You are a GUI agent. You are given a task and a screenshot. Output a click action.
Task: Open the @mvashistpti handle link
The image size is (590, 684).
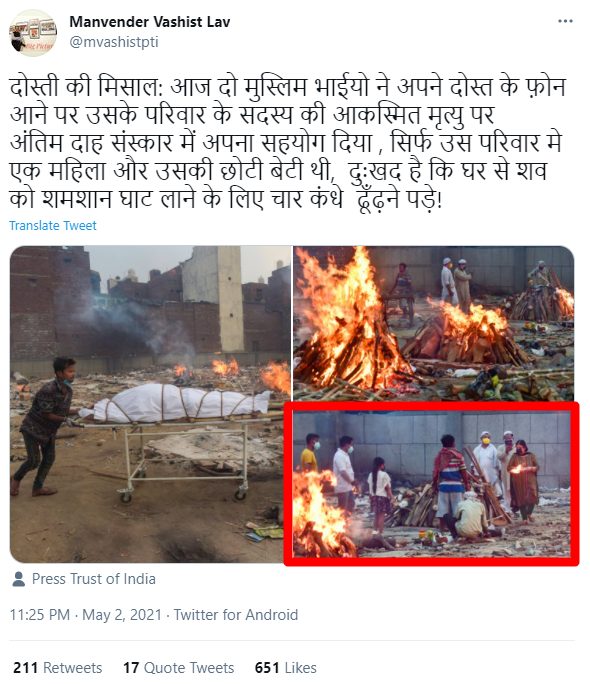[114, 42]
